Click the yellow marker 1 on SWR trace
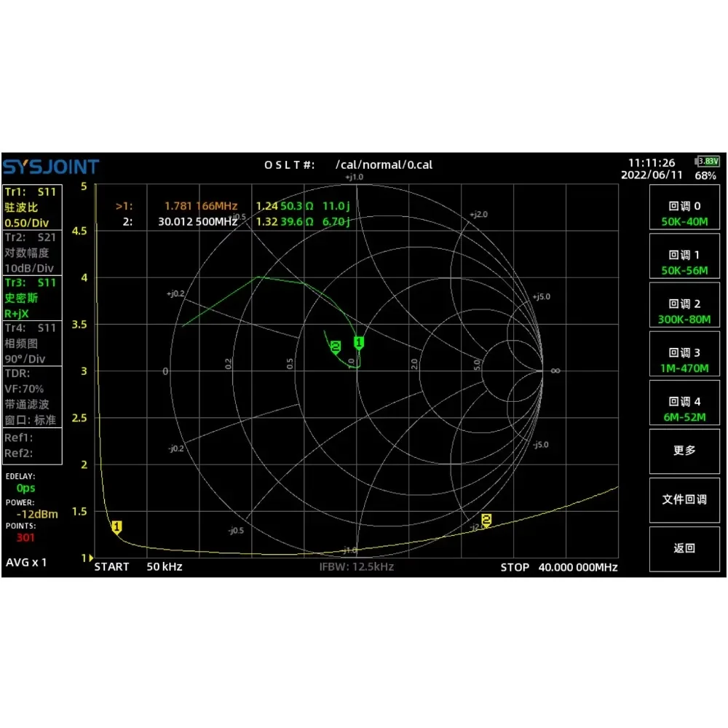 click(116, 527)
